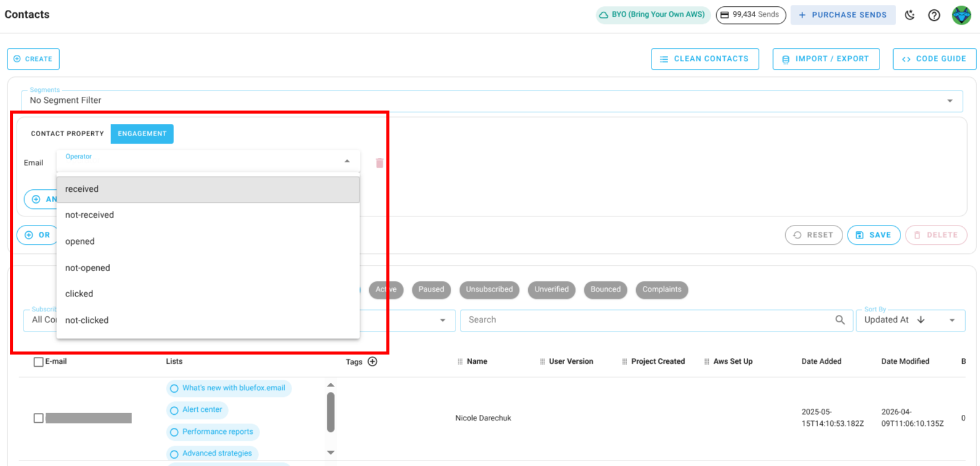Viewport: 980px width, 466px height.
Task: Select all contacts with header checkbox
Action: click(x=38, y=362)
